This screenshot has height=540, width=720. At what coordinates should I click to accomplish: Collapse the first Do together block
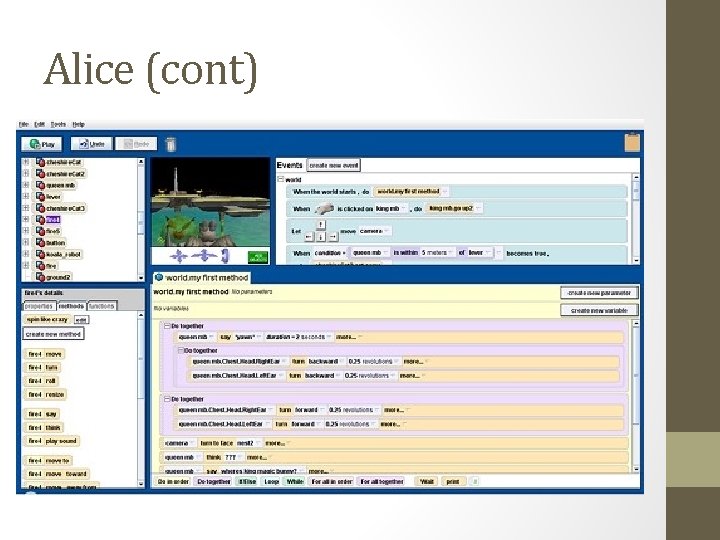pyautogui.click(x=168, y=326)
